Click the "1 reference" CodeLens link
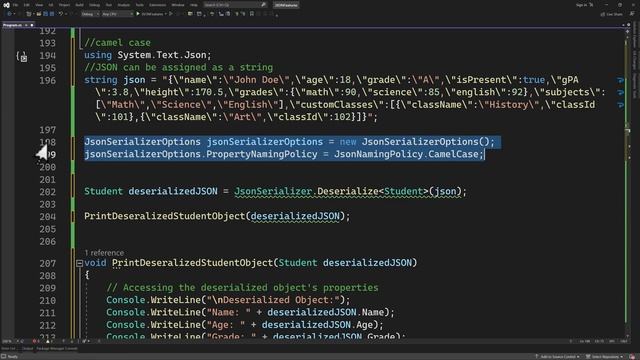640x360 pixels. point(104,253)
